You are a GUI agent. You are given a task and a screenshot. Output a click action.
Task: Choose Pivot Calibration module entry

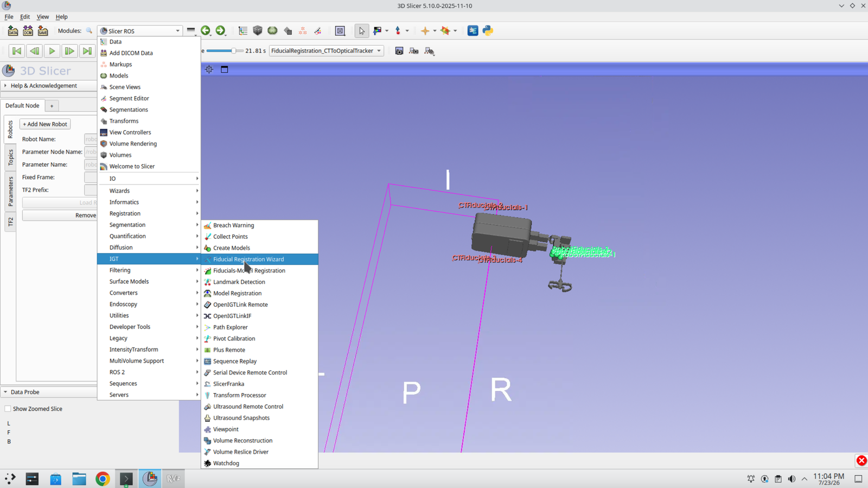[x=259, y=339]
